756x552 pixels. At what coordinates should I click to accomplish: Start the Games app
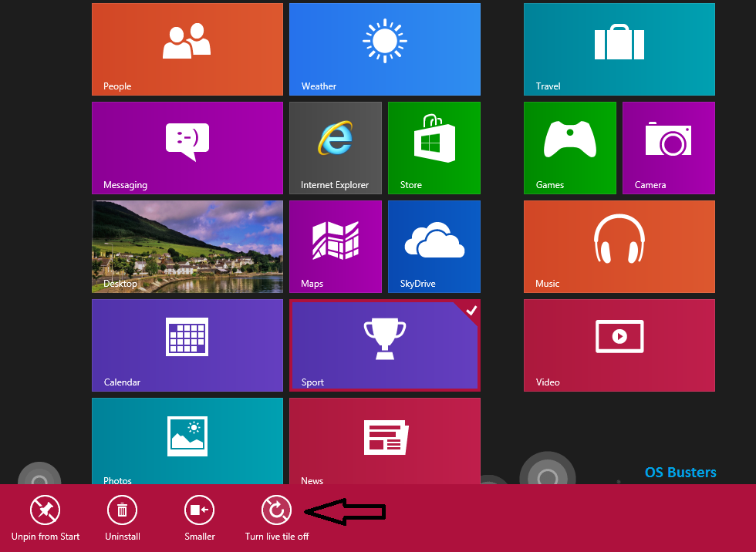coord(569,147)
